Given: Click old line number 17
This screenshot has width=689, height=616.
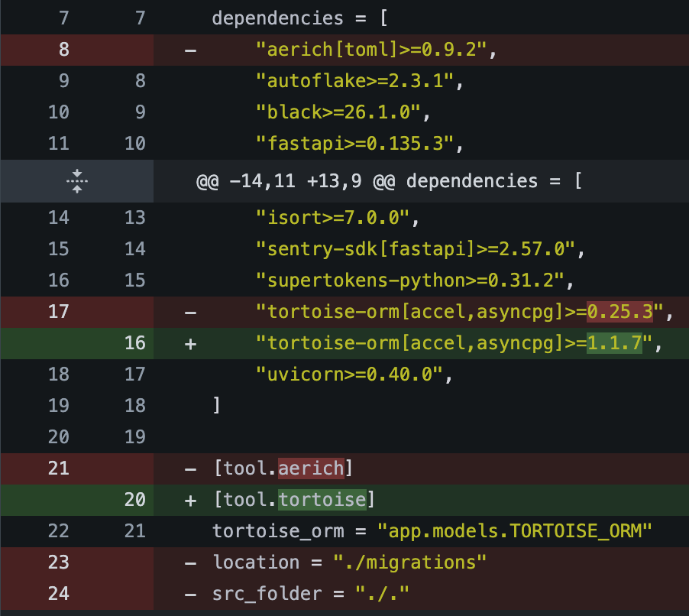Looking at the screenshot, I should (59, 312).
